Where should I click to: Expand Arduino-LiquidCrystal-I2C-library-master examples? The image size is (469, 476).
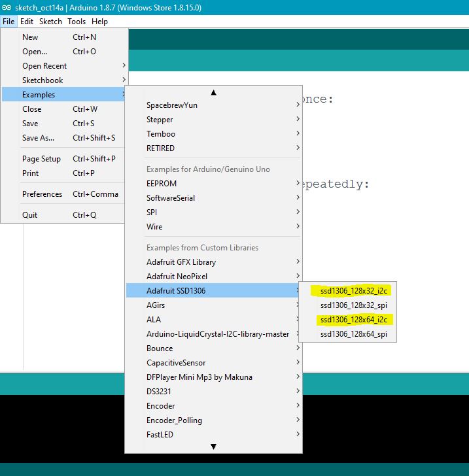pyautogui.click(x=213, y=334)
